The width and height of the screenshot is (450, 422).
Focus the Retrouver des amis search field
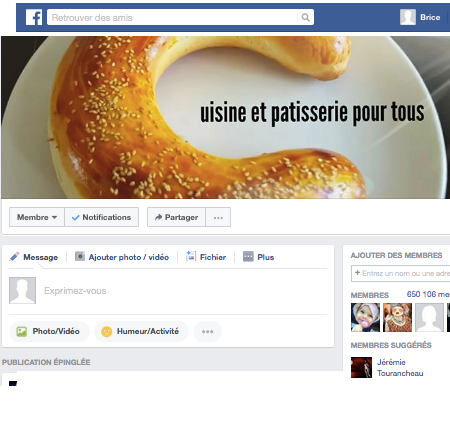tap(174, 17)
